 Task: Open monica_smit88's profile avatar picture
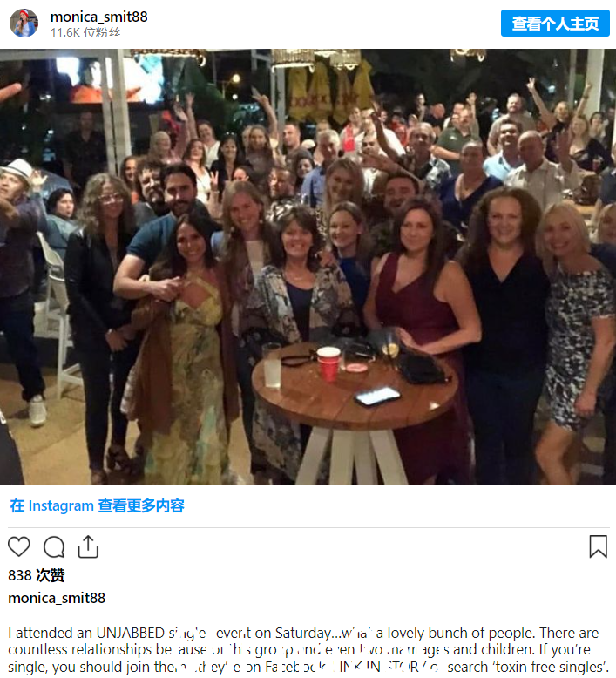(24, 23)
